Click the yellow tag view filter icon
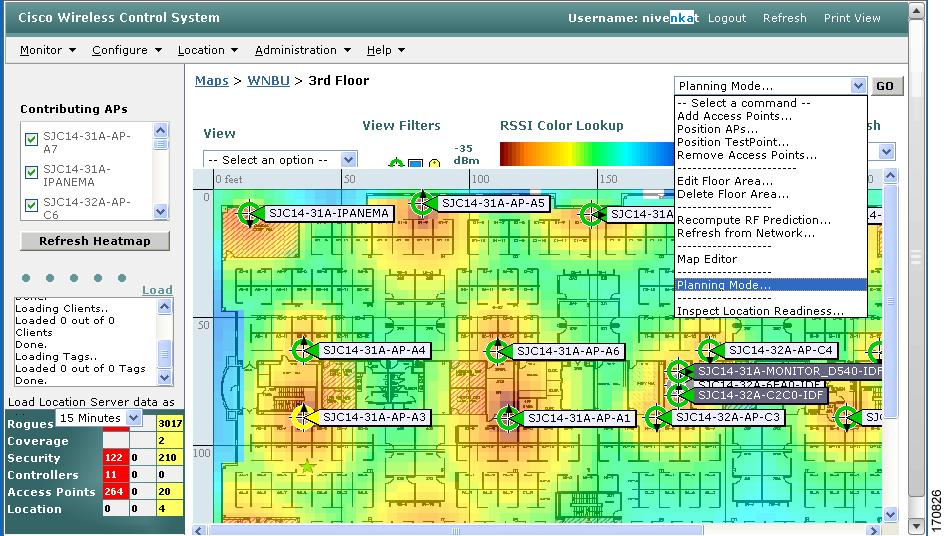 pos(435,163)
